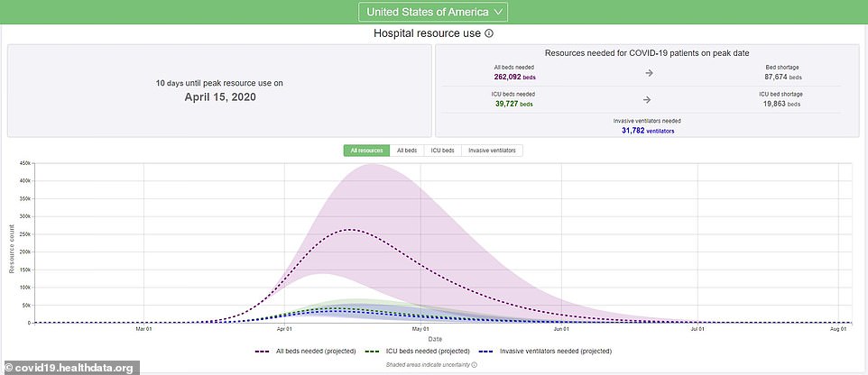Click the 87,674 beds shortage value
This screenshot has height=375, width=868.
781,77
